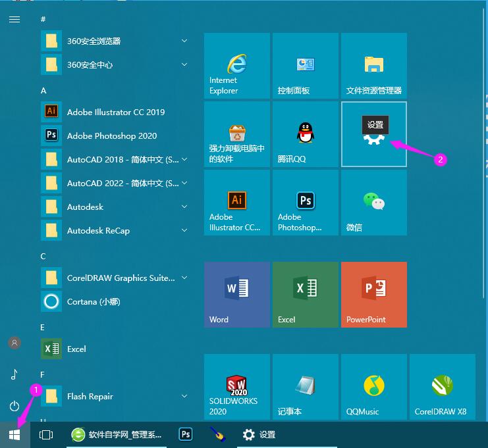Open the Internet Explorer tile
488x448 pixels.
(x=237, y=66)
